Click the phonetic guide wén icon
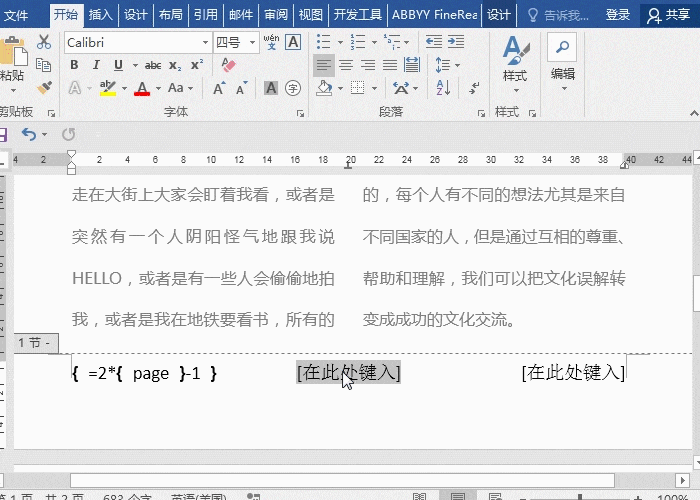This screenshot has width=700, height=500. click(x=271, y=42)
